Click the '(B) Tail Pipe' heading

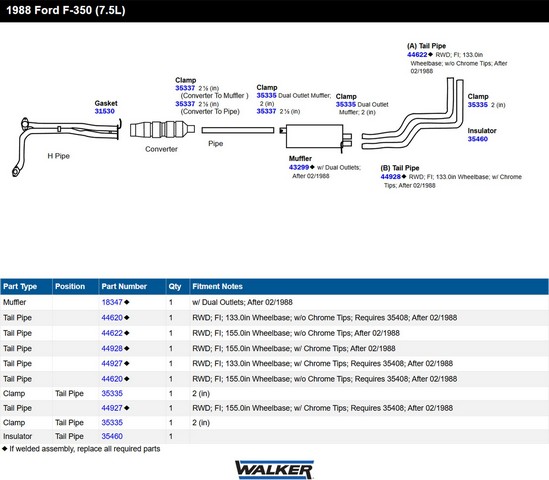point(400,168)
